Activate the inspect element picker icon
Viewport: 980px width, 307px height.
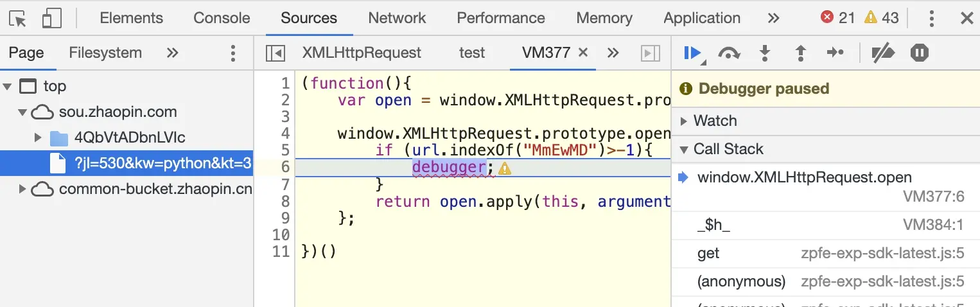(x=19, y=18)
